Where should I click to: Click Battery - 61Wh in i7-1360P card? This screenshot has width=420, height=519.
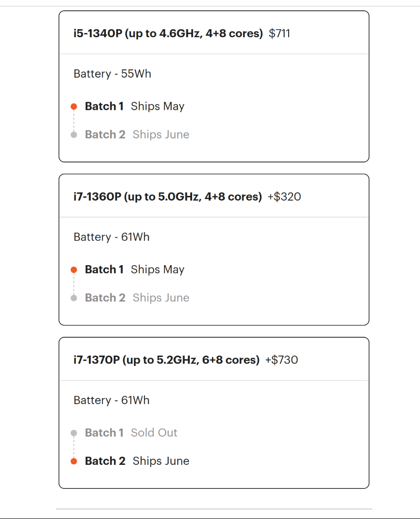coord(112,237)
